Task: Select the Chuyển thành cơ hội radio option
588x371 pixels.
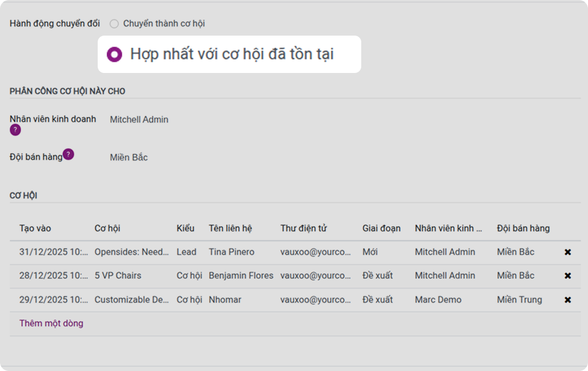Action: click(114, 24)
